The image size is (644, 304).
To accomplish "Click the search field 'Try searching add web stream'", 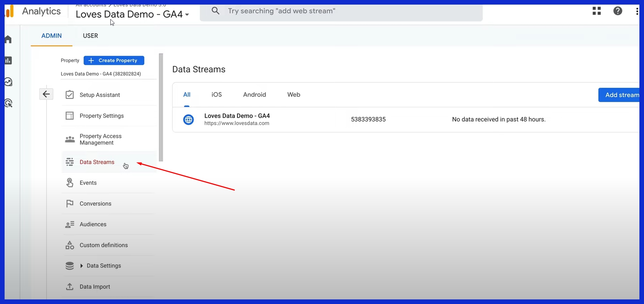I will click(341, 11).
